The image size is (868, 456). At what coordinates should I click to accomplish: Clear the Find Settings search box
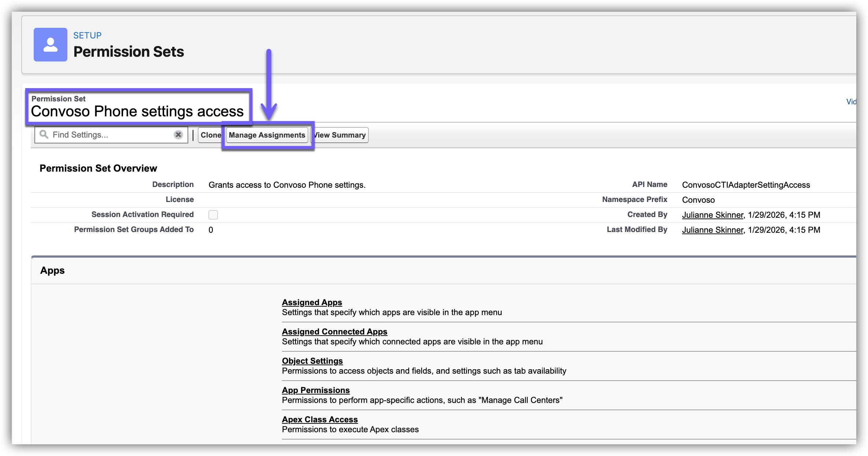click(x=178, y=135)
